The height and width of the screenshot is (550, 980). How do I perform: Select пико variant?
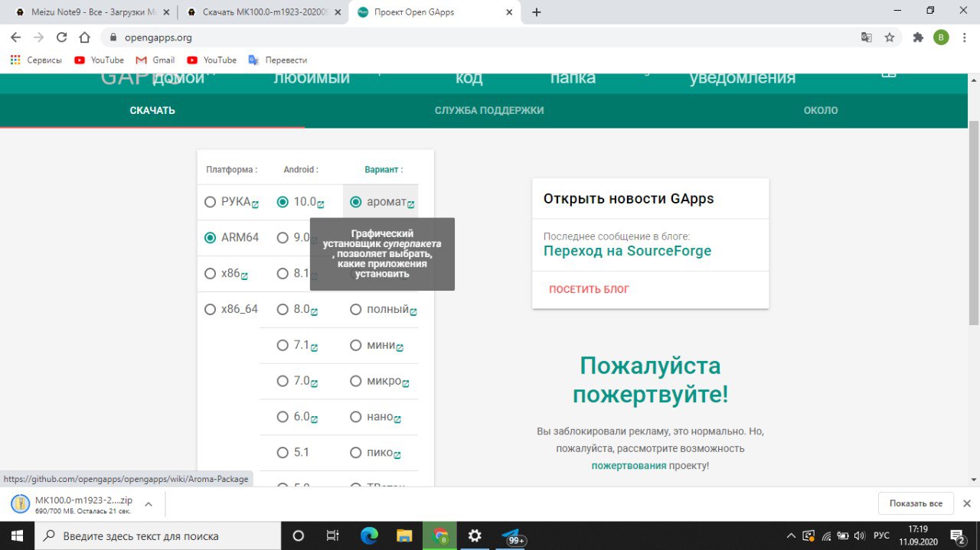pyautogui.click(x=355, y=452)
